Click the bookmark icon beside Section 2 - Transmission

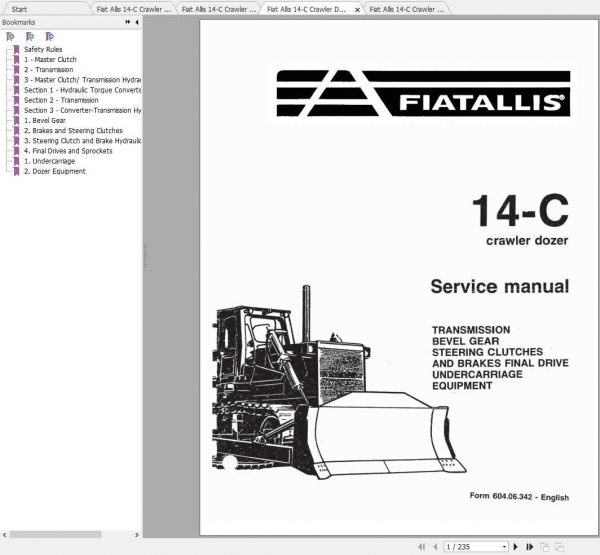(16, 100)
